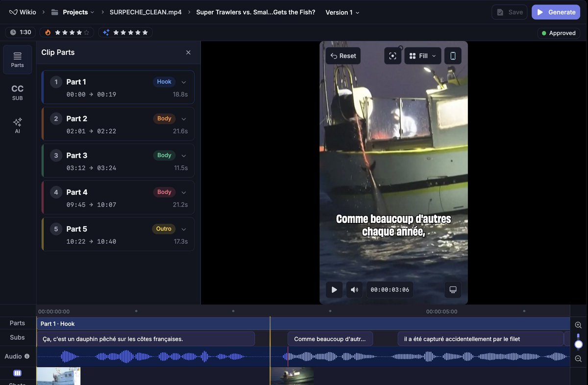Open the Projects breadcrumb folder
Screen dimensions: 588x385
[x=75, y=12]
